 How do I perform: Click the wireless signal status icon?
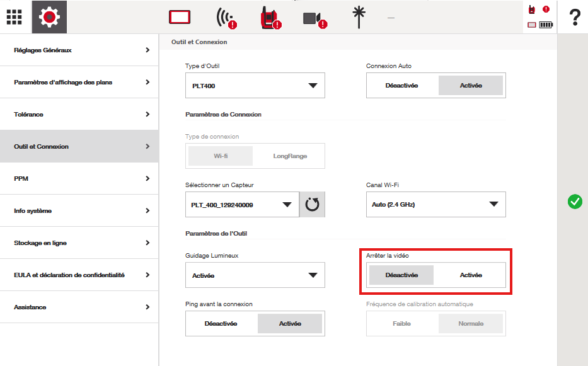pyautogui.click(x=225, y=18)
